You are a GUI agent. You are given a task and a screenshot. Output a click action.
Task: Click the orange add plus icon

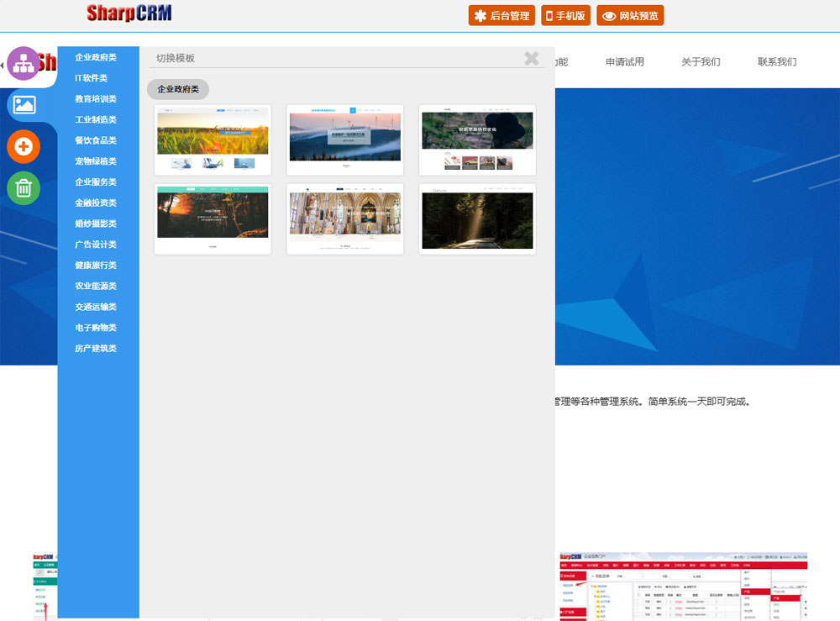(x=24, y=147)
